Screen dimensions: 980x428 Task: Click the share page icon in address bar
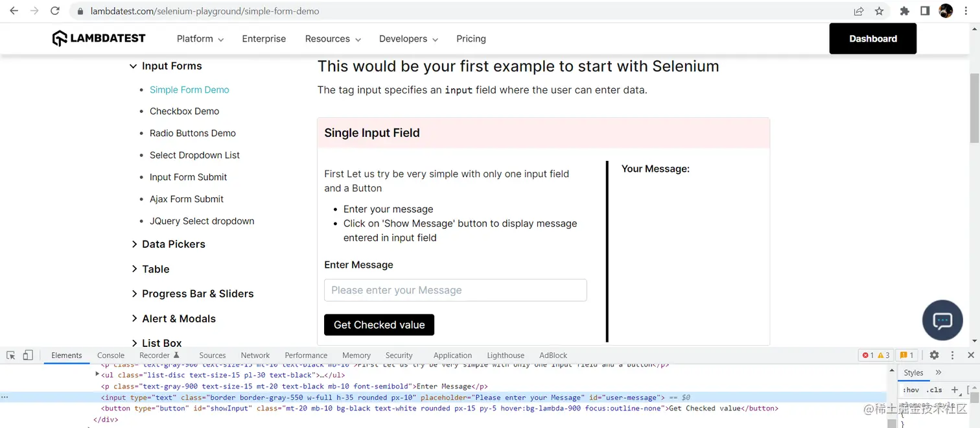pyautogui.click(x=859, y=11)
